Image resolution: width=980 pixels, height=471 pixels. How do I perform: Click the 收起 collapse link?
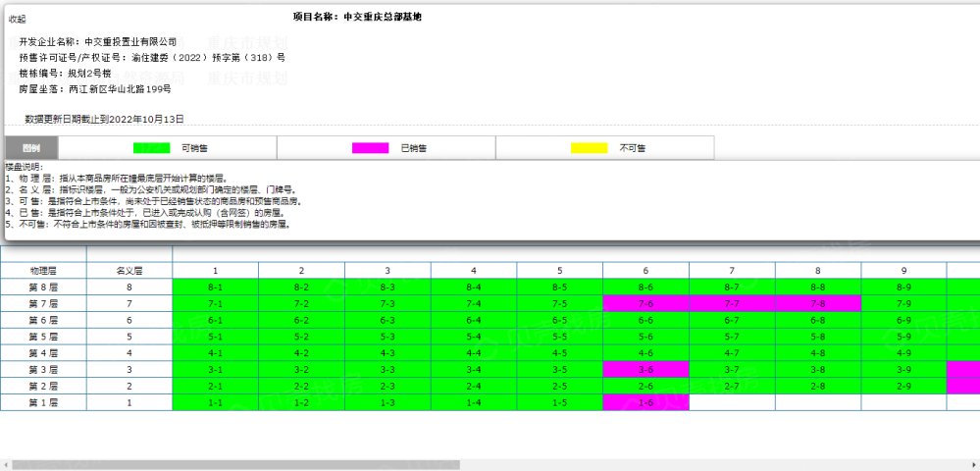(18, 20)
